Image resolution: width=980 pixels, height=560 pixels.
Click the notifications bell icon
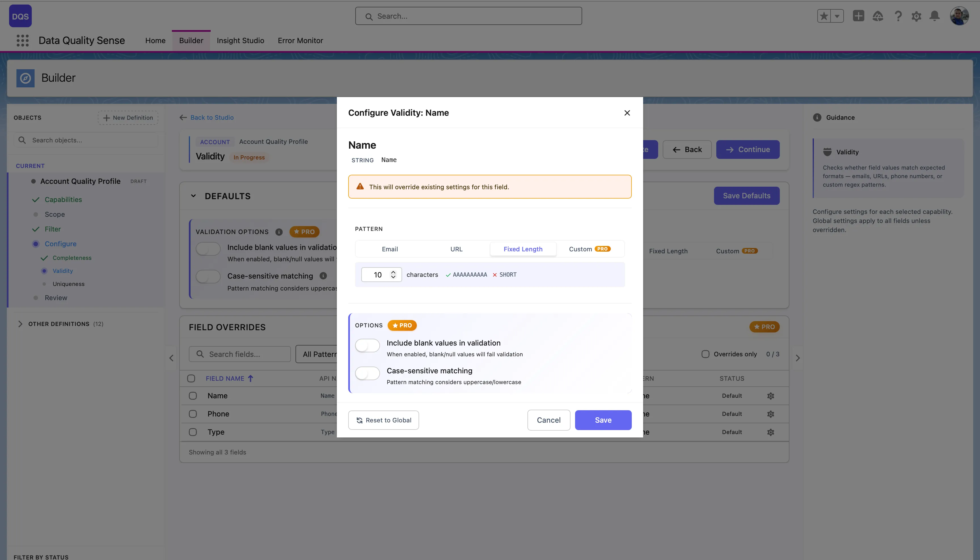(934, 16)
